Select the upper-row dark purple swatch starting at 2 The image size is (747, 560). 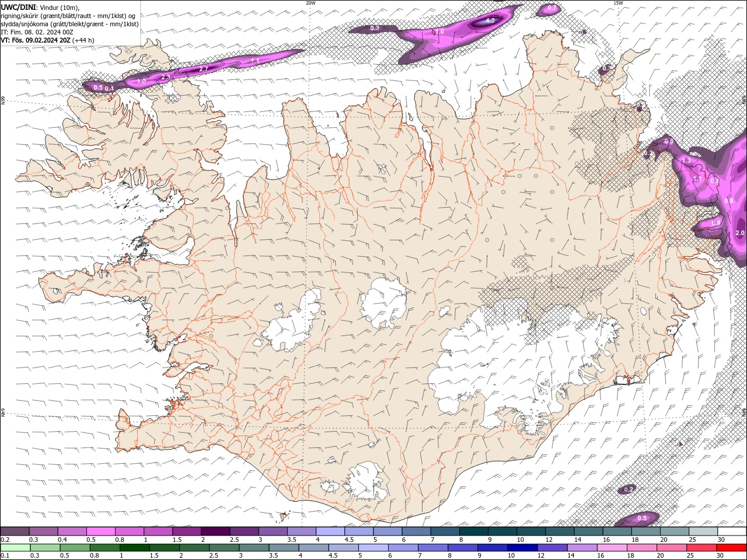tap(215, 531)
